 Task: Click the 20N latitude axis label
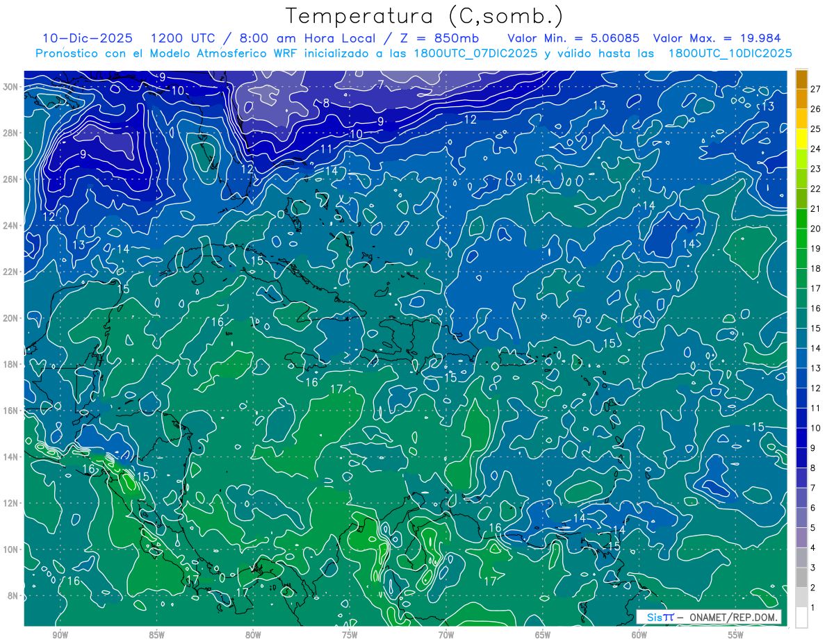pyautogui.click(x=11, y=317)
